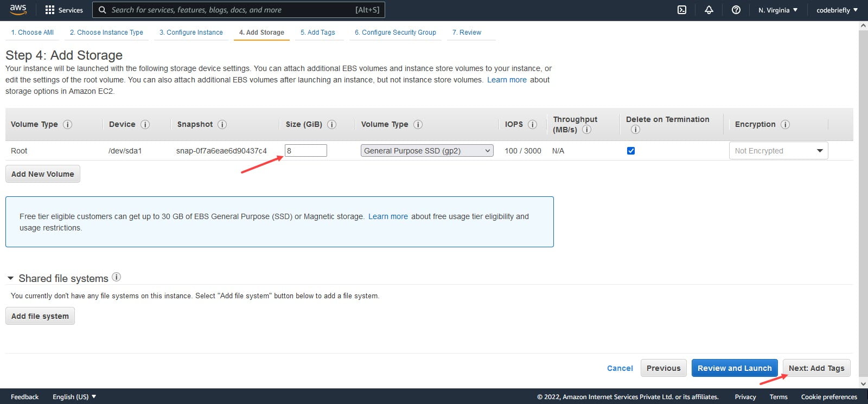This screenshot has width=868, height=404.
Task: Open English (US) language selector
Action: pyautogui.click(x=74, y=397)
